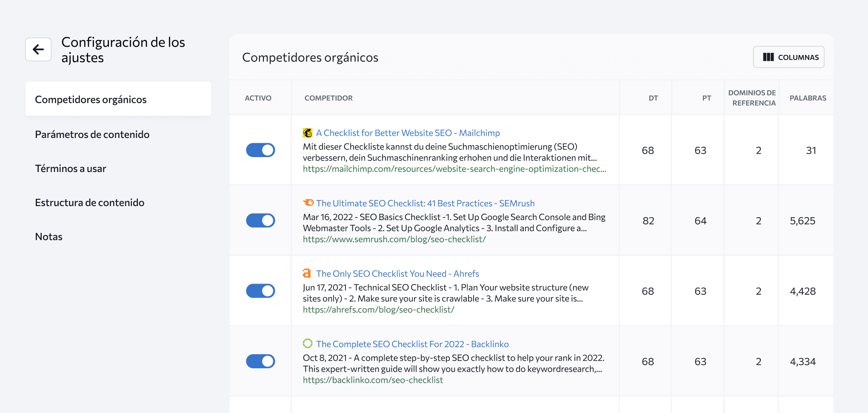Click the Mailchimp favicon icon
The image size is (868, 413).
click(x=308, y=133)
